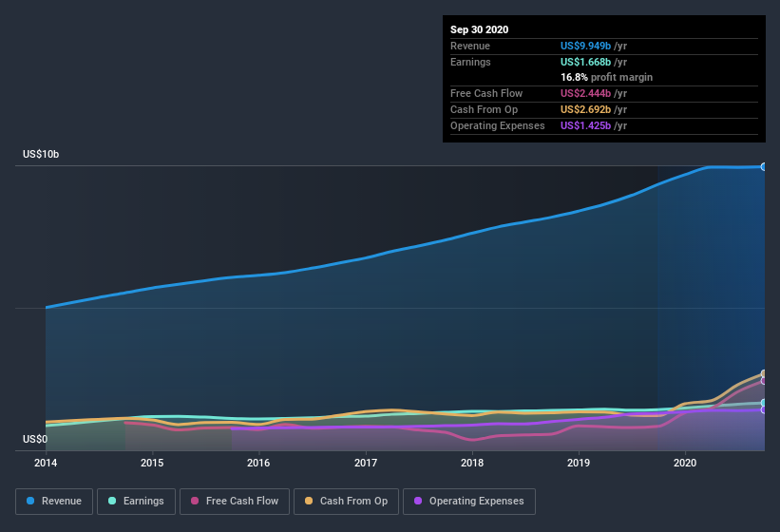The width and height of the screenshot is (780, 532).
Task: Click the US$1.668b earnings value
Action: [x=585, y=62]
